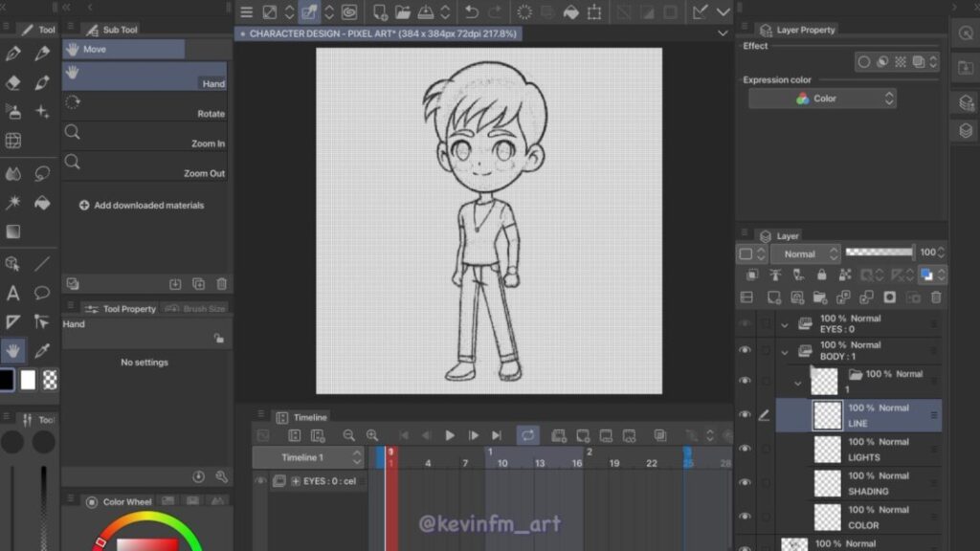Select the Text tool
980x551 pixels.
tap(13, 293)
